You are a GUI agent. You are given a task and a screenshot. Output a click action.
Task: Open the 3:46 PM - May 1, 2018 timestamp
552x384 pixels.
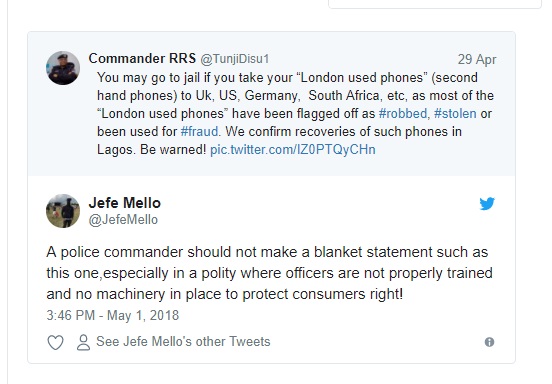coord(113,315)
